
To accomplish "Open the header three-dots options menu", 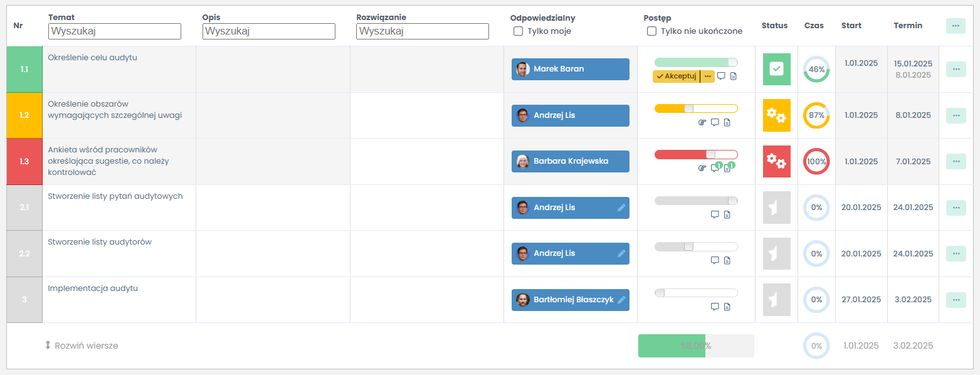I will coord(956,26).
